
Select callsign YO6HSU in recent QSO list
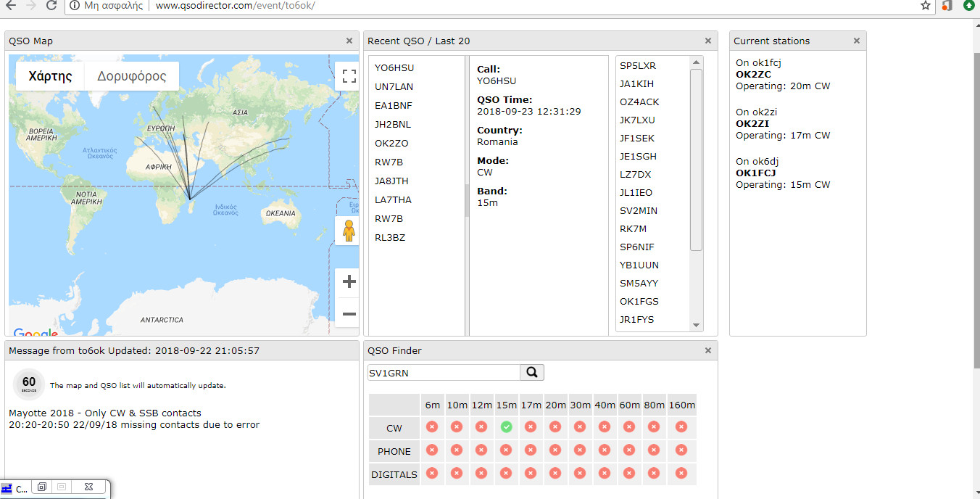(x=392, y=67)
